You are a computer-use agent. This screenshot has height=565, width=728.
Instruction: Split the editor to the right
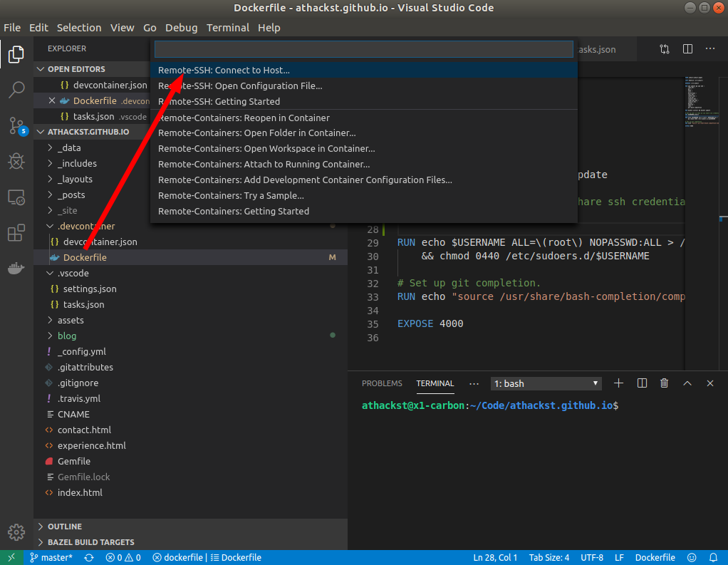click(687, 48)
